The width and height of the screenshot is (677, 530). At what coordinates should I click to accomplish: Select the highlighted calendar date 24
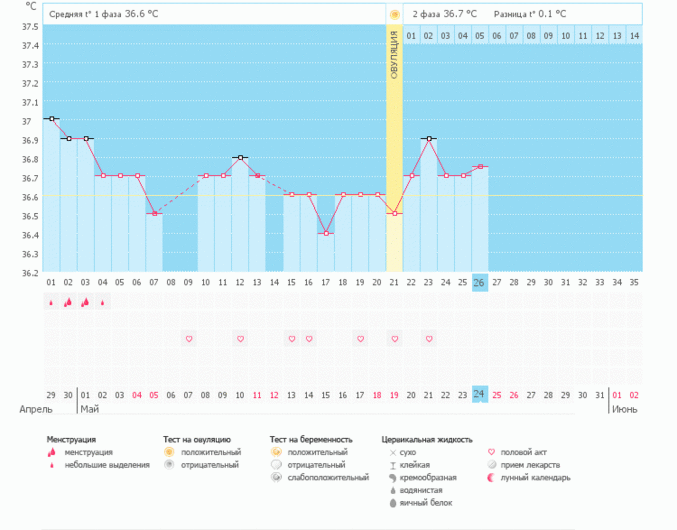[480, 394]
